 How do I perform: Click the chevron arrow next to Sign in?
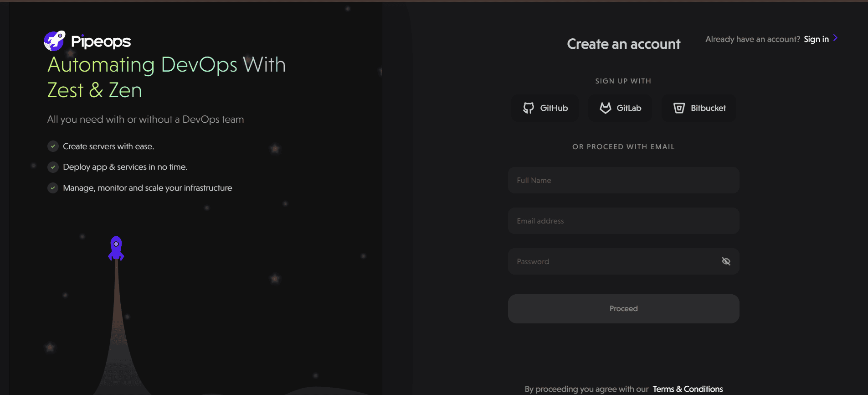tap(835, 38)
